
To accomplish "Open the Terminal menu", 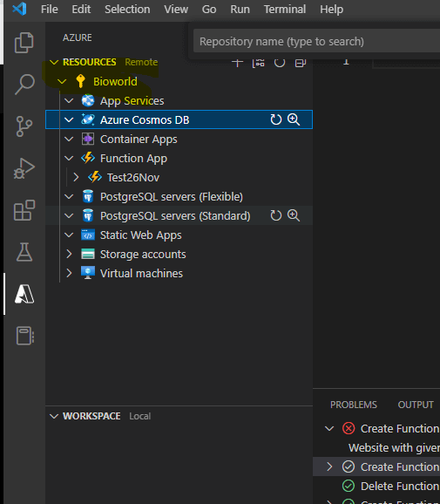I will coord(285,10).
